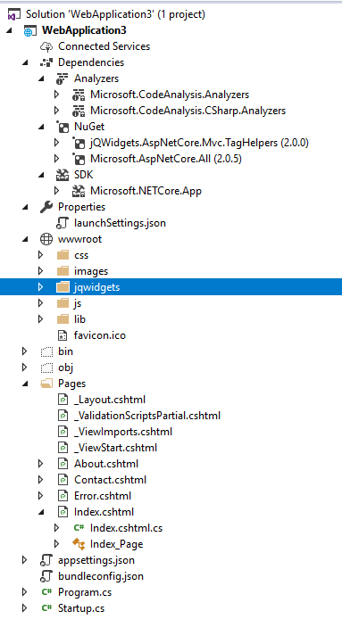The width and height of the screenshot is (342, 644).
Task: Expand the Microsoft.NETCore.App SDK node
Action: pos(56,191)
